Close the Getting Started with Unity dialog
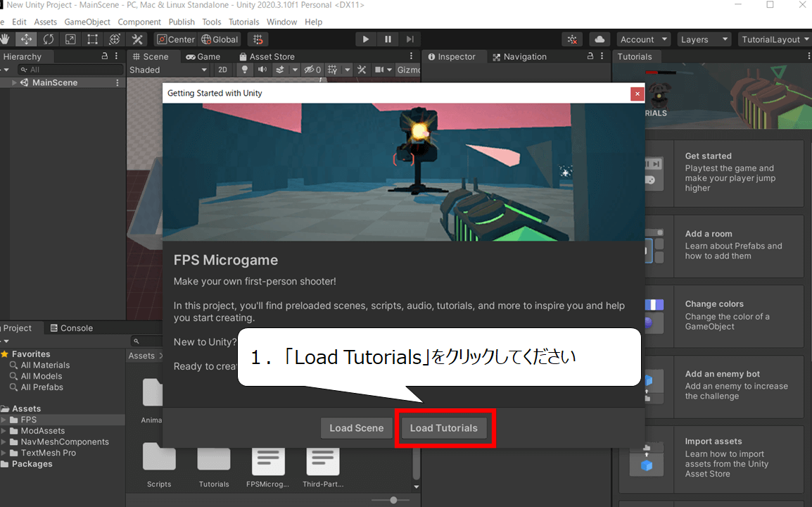 (x=637, y=94)
